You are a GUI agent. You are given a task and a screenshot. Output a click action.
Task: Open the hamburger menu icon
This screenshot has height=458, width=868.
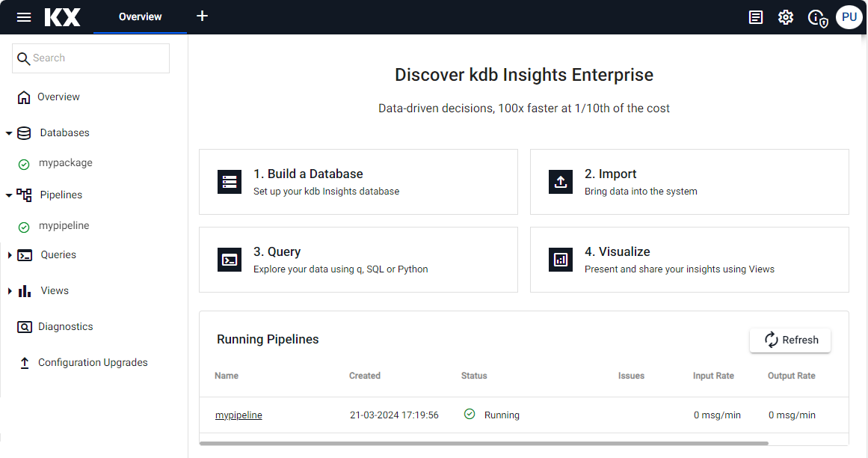coord(24,17)
